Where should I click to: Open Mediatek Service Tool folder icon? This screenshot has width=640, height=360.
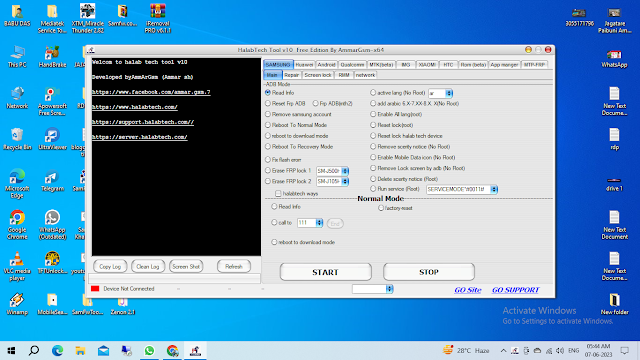(52, 18)
